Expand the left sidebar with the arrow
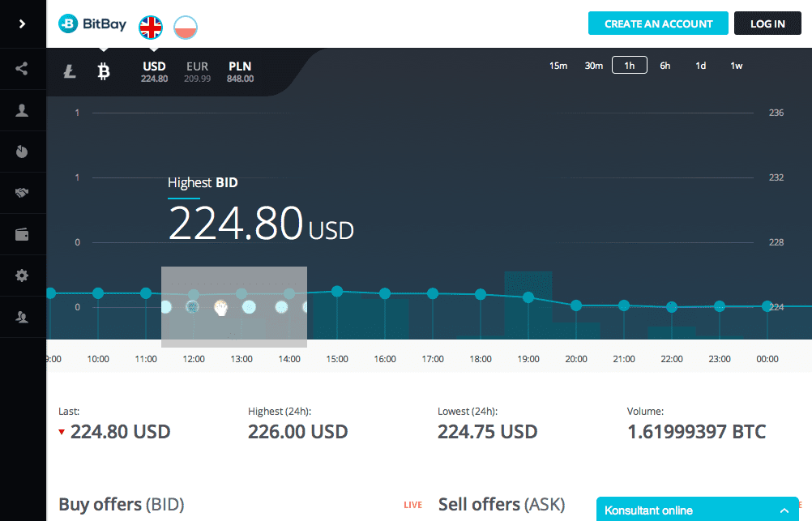 [x=22, y=23]
